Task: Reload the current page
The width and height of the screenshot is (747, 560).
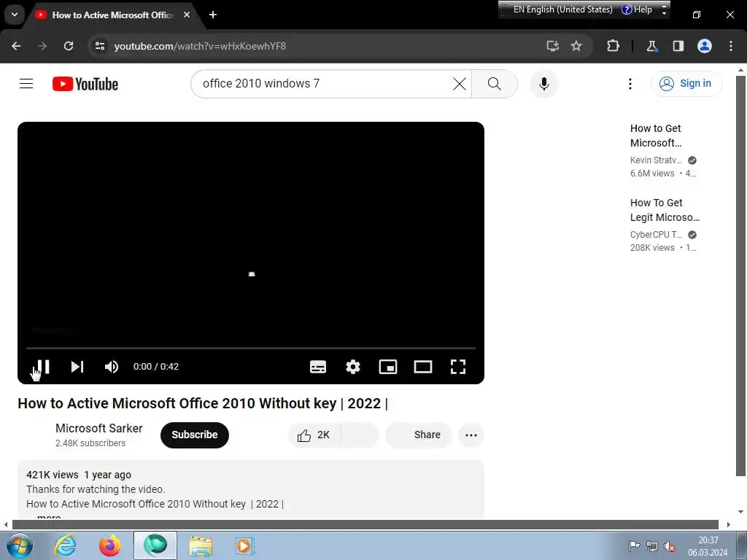Action: pos(69,46)
